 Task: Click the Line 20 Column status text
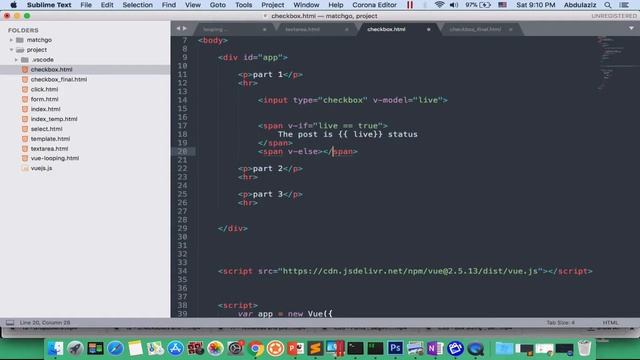click(45, 322)
